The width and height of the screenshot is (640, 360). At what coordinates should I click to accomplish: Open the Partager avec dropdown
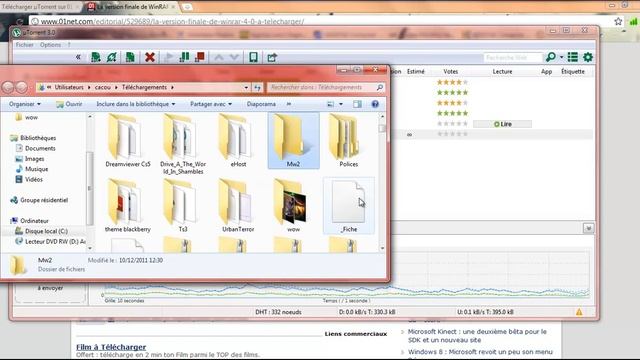pos(211,104)
